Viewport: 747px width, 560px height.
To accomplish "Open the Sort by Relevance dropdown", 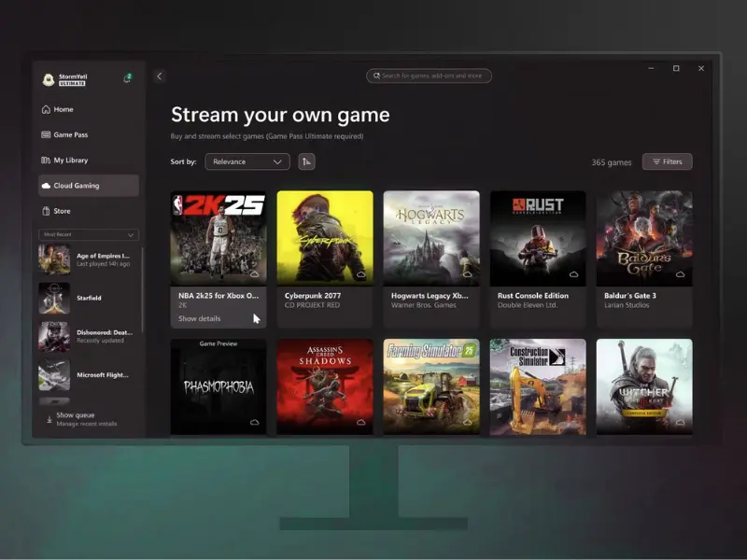I will (x=247, y=161).
